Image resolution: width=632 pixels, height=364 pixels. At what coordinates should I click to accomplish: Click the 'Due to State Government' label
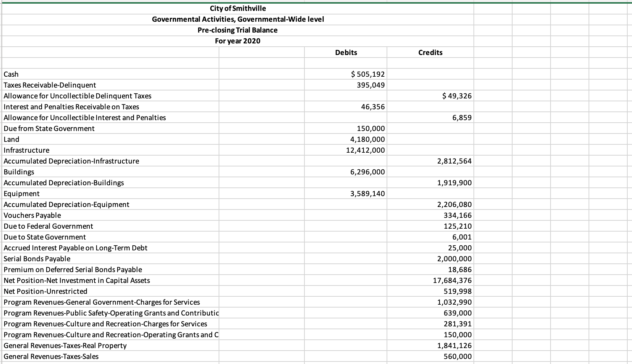click(x=45, y=237)
